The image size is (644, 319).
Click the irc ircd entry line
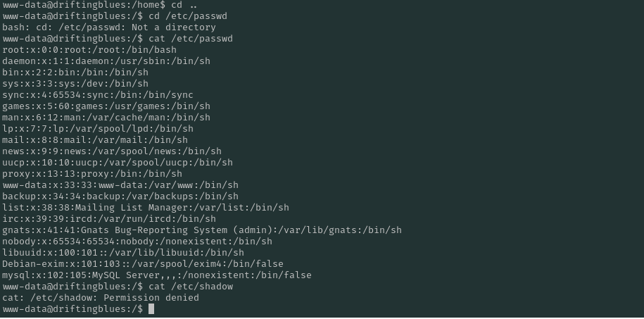tap(109, 219)
